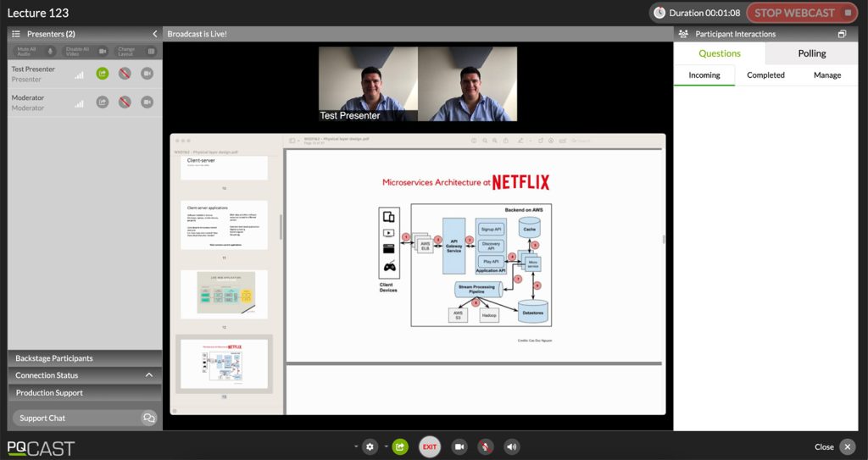The height and width of the screenshot is (460, 868).
Task: Click Moderator's screen share icon
Action: pyautogui.click(x=103, y=103)
